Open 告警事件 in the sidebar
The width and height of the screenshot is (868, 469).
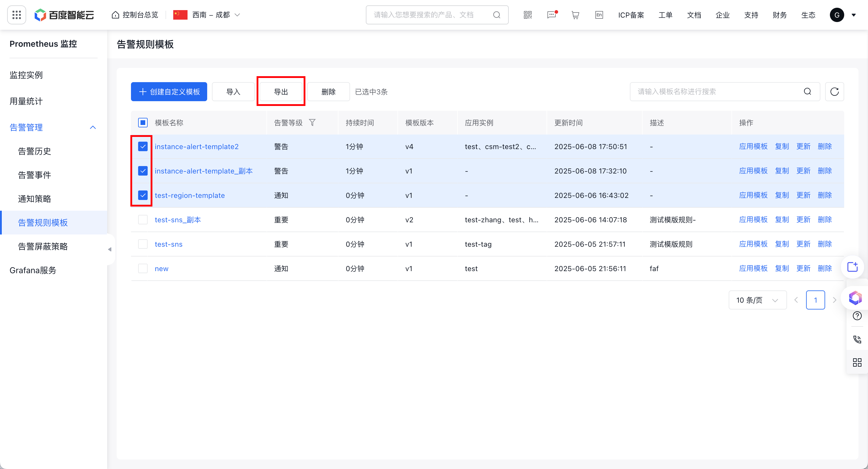pyautogui.click(x=34, y=175)
